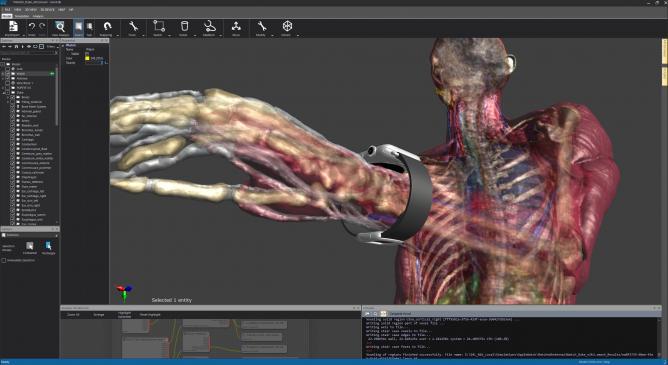Switch to the Simulation ribbon tab
668x365 pixels.
22,16
